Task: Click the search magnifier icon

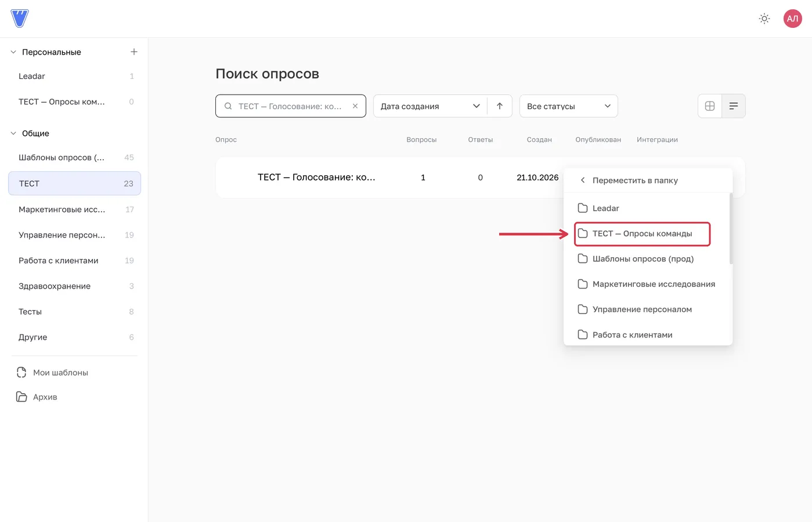Action: (228, 106)
